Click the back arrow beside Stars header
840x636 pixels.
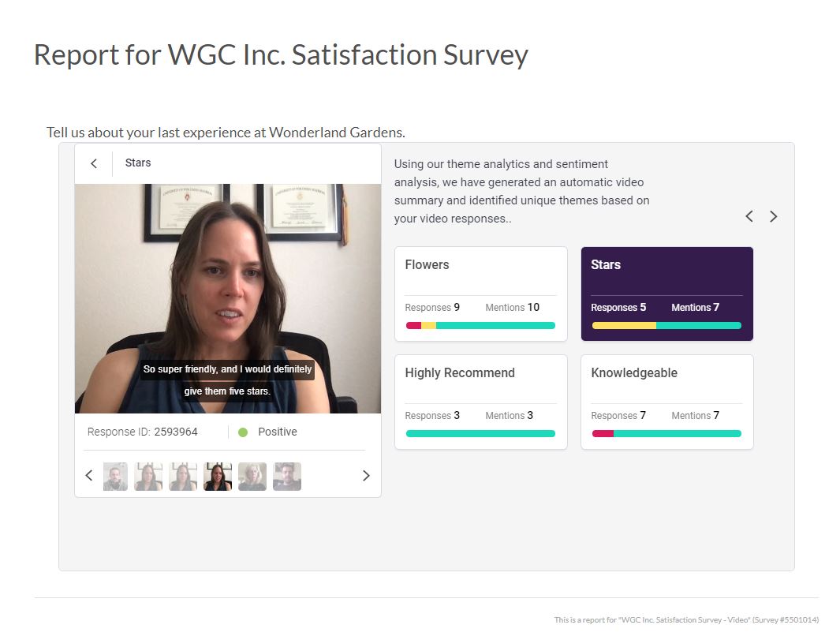click(94, 163)
